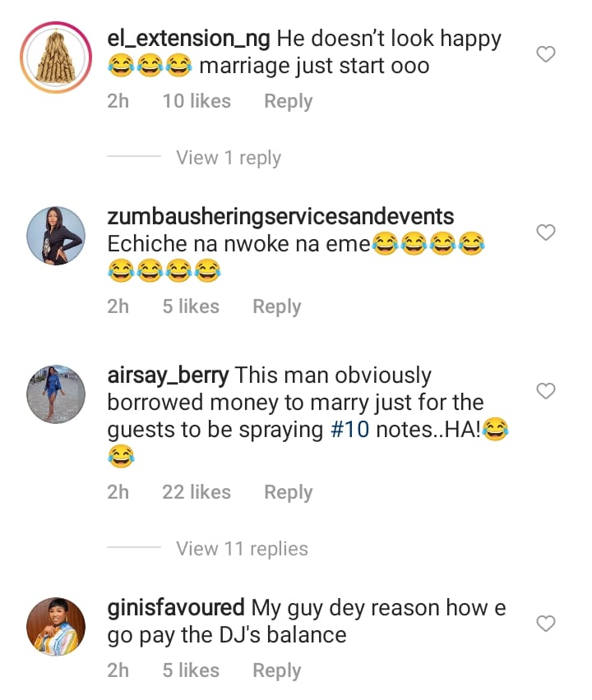The height and width of the screenshot is (700, 592).
Task: Like airsay_berry's comment with heart
Action: [546, 392]
